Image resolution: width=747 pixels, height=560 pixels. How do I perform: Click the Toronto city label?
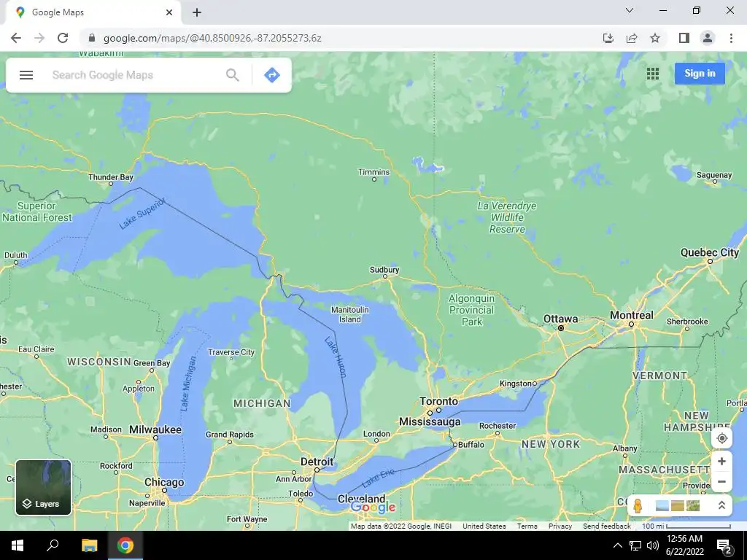[438, 401]
